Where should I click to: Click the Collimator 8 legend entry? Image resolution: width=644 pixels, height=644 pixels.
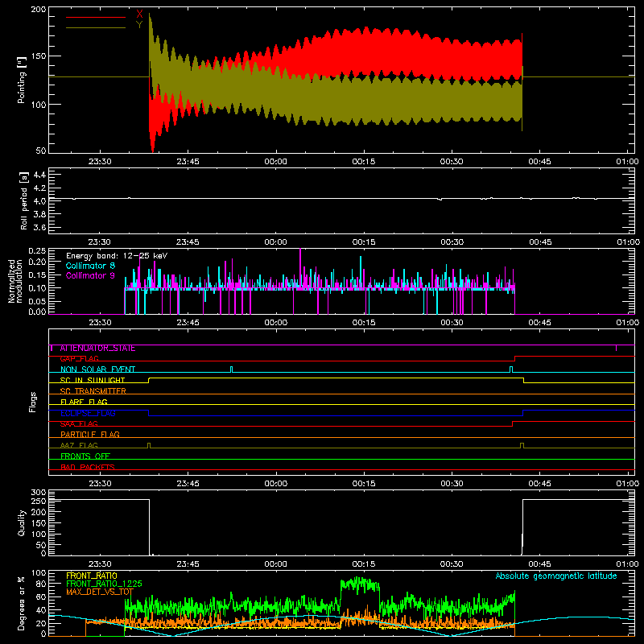(90, 266)
